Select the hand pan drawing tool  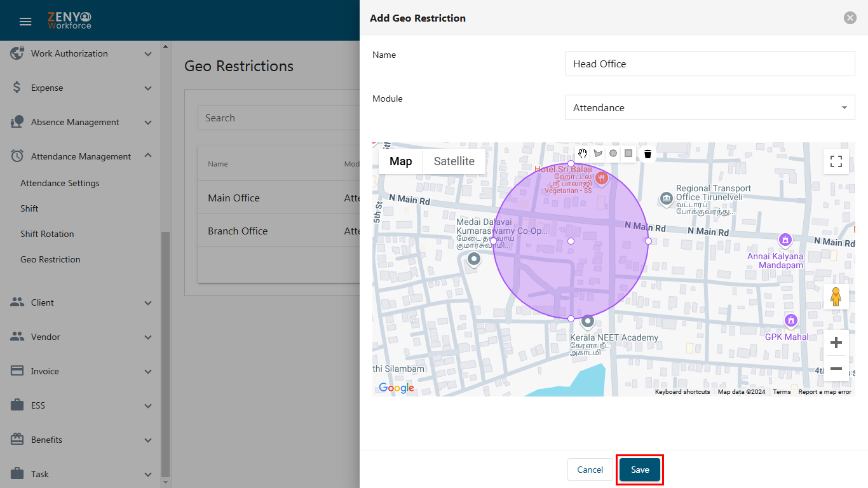point(583,154)
